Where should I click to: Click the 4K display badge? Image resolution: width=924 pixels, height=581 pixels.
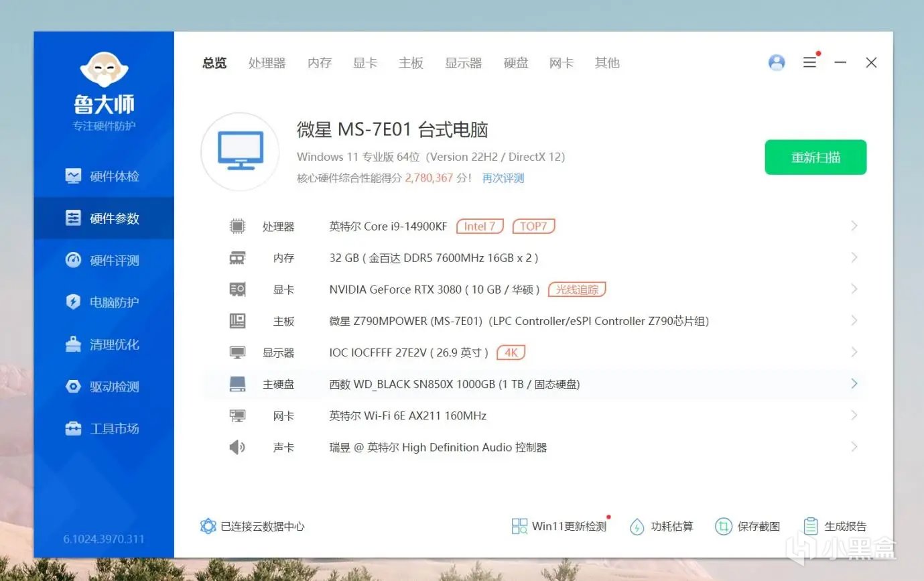[511, 352]
